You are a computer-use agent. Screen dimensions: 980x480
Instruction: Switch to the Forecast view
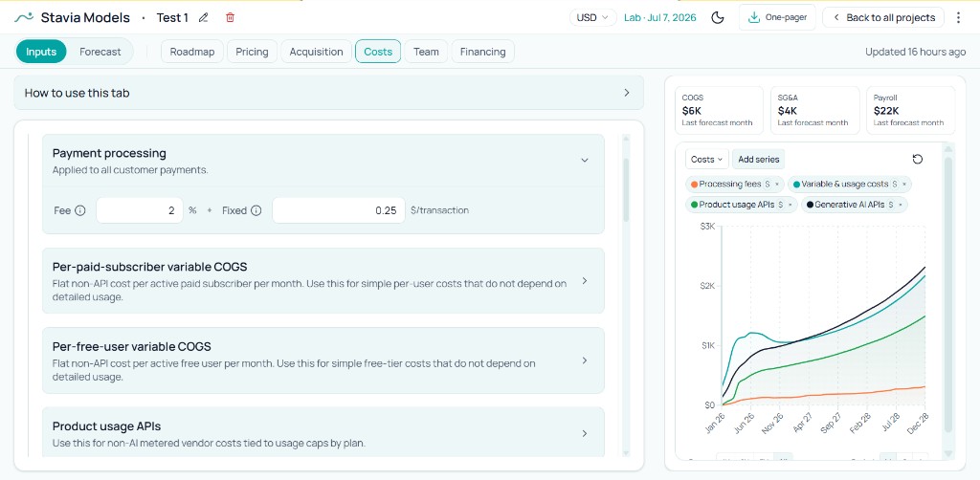pyautogui.click(x=100, y=52)
